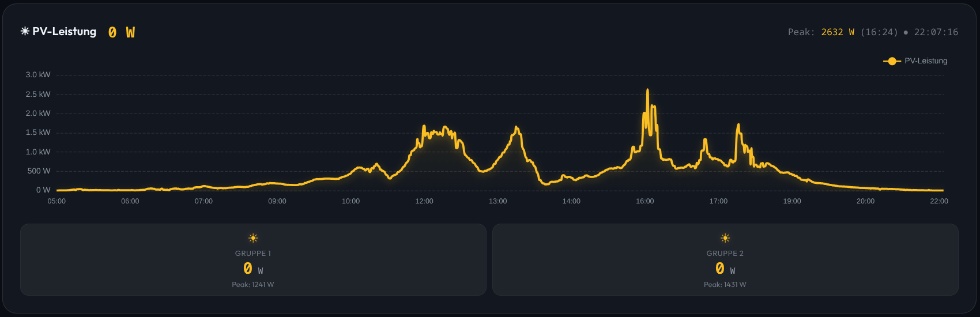Click the 22:00 time axis label

pyautogui.click(x=939, y=201)
